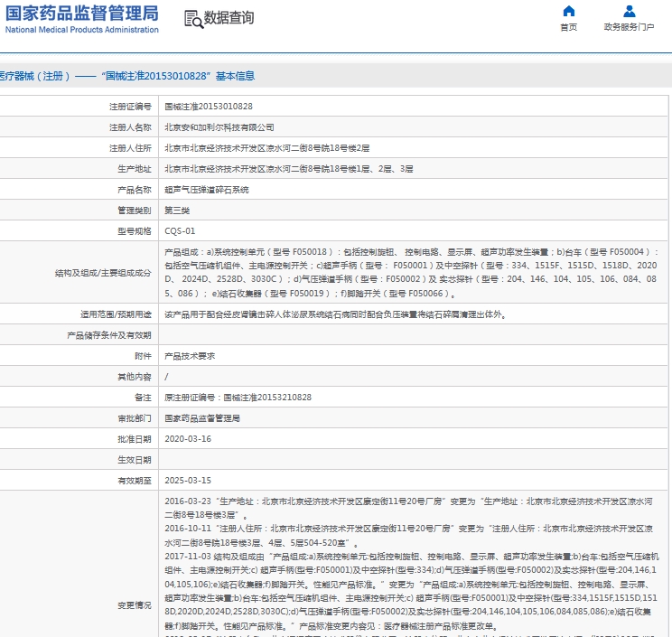Select product name 超声气压弹道碎石系统
The height and width of the screenshot is (637, 672).
point(207,190)
